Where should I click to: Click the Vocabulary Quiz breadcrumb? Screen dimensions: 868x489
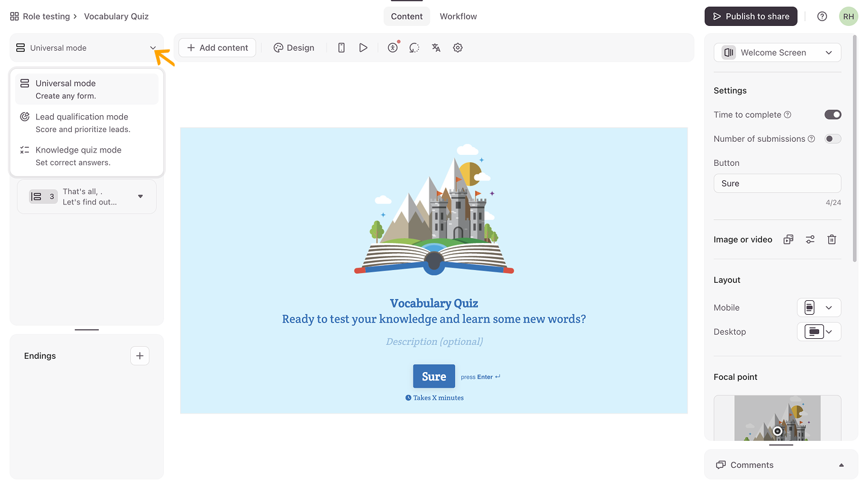(x=116, y=16)
